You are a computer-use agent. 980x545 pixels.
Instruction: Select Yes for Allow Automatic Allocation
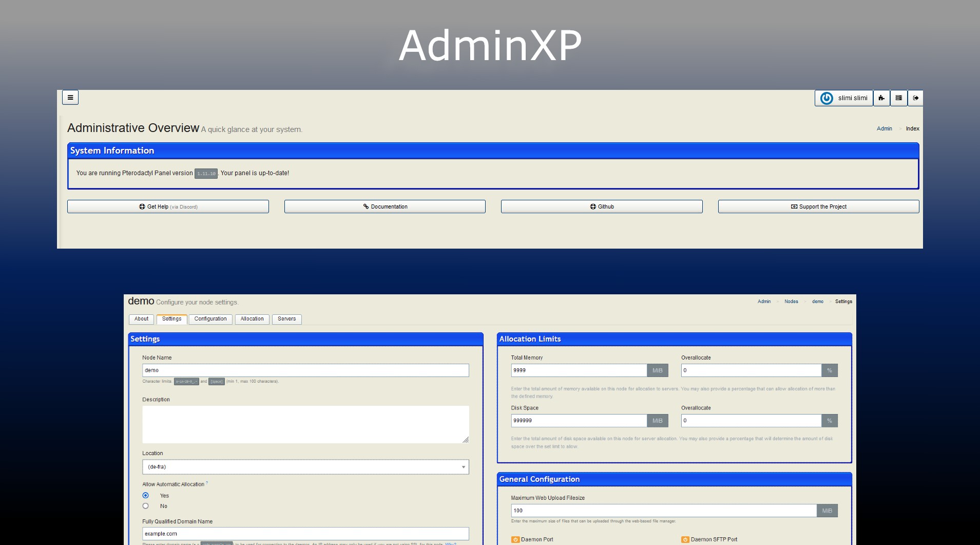coord(145,495)
